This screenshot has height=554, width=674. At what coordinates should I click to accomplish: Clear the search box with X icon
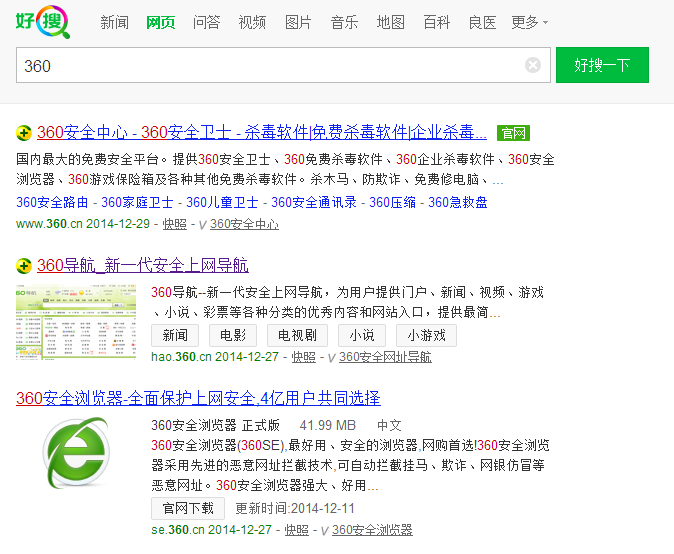pyautogui.click(x=533, y=65)
